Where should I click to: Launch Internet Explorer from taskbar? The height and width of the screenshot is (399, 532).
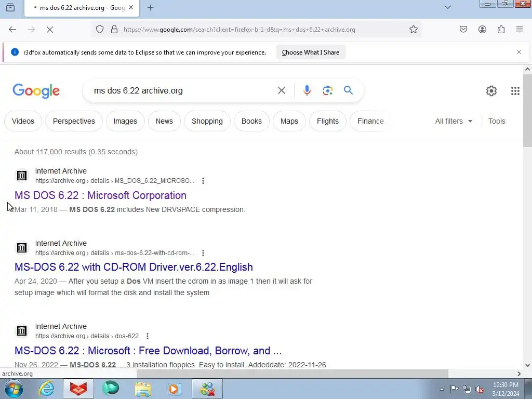(x=46, y=389)
